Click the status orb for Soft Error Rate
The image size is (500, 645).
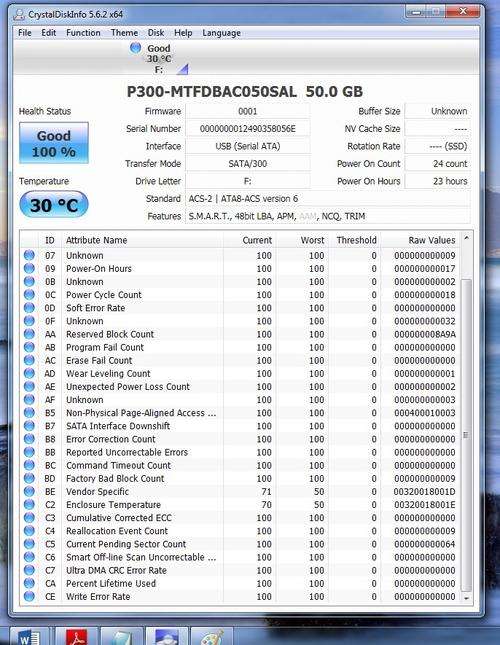[29, 308]
